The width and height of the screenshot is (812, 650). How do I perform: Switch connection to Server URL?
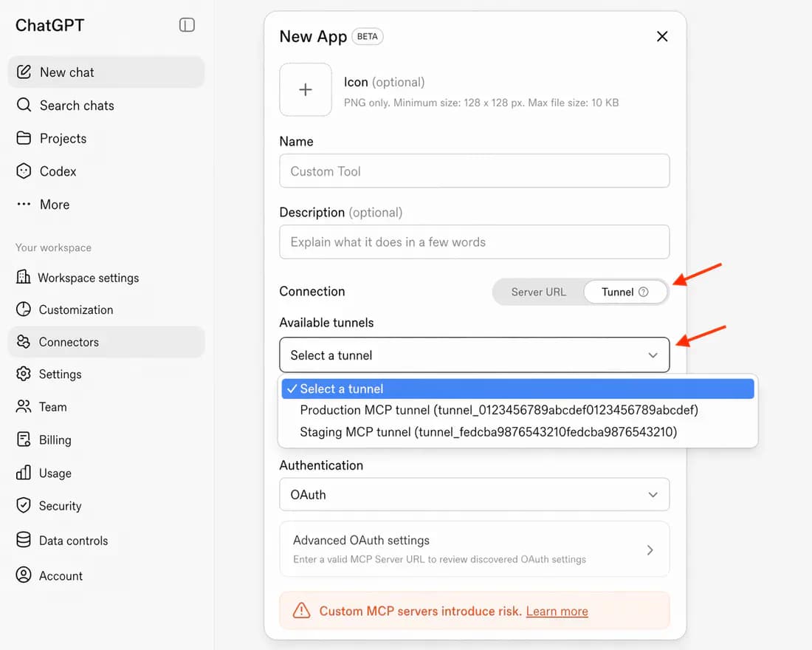539,292
